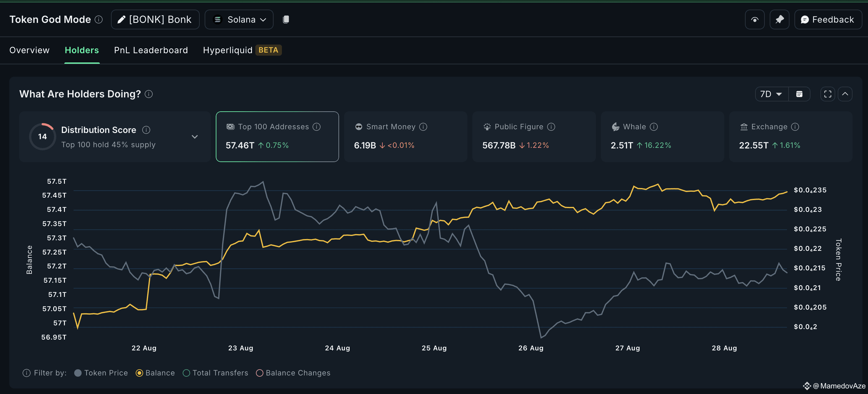Viewport: 868px width, 394px height.
Task: Select the Balance filter option
Action: 155,373
